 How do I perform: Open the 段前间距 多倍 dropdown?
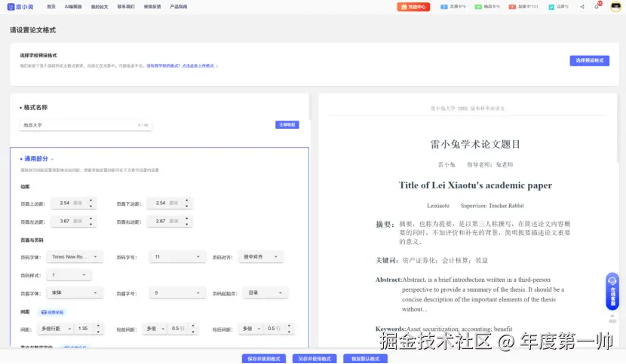point(155,329)
